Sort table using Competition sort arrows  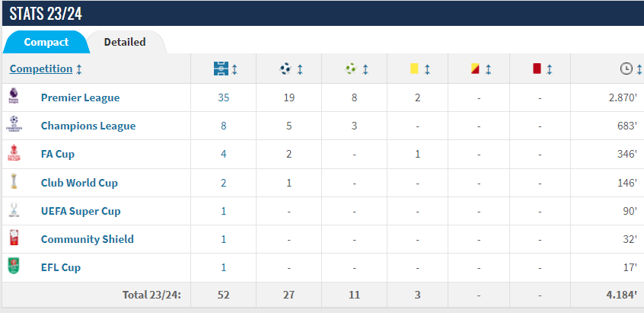click(x=79, y=69)
